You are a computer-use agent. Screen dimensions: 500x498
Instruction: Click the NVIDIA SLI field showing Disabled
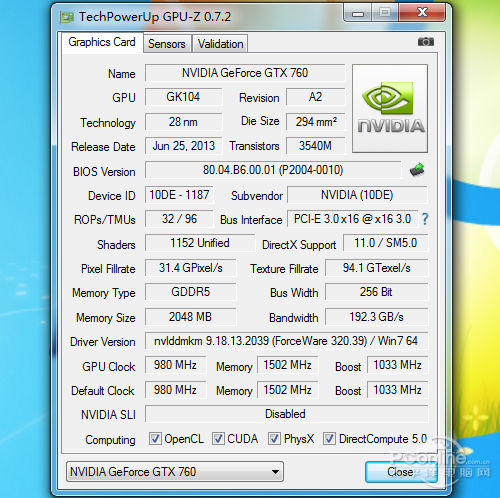tap(286, 414)
